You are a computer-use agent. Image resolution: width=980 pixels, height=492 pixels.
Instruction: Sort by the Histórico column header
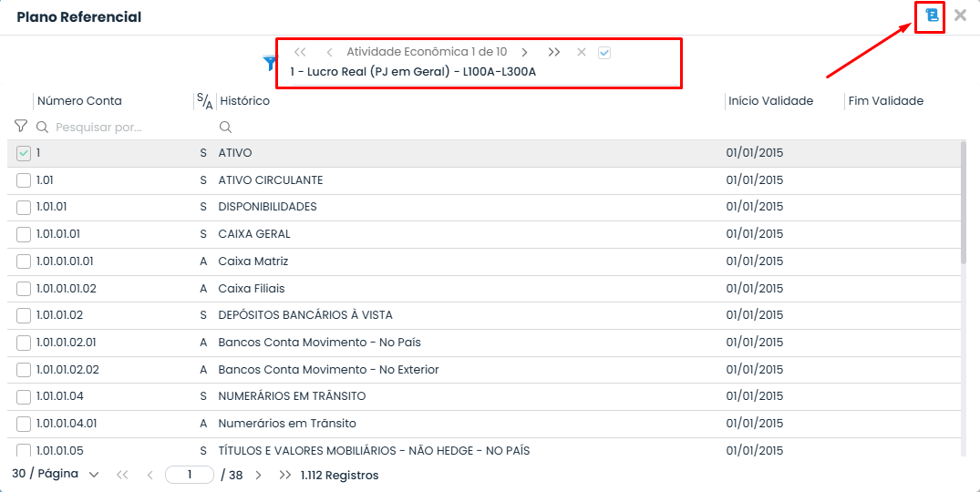[245, 100]
